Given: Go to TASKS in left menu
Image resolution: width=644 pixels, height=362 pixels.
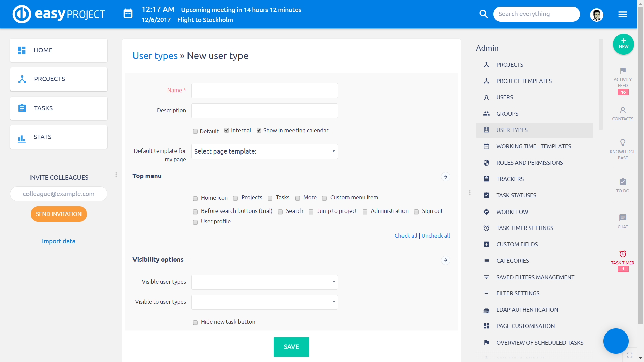Looking at the screenshot, I should [x=59, y=108].
